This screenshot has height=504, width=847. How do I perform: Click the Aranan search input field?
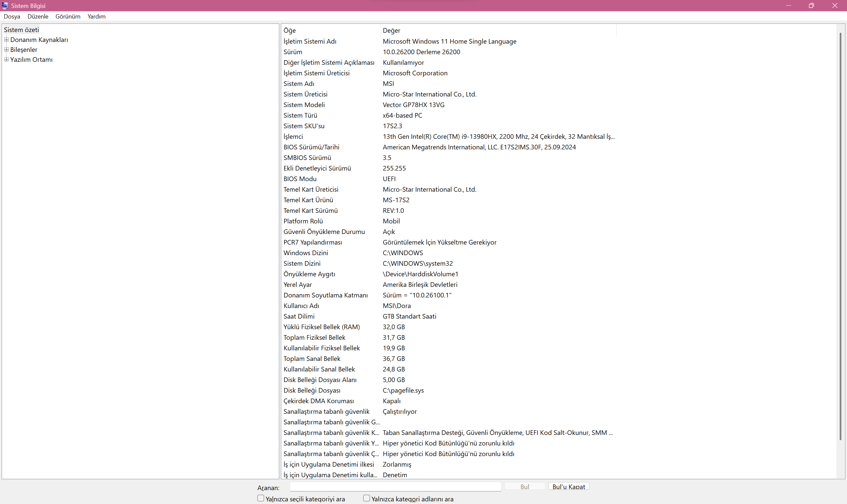(395, 487)
